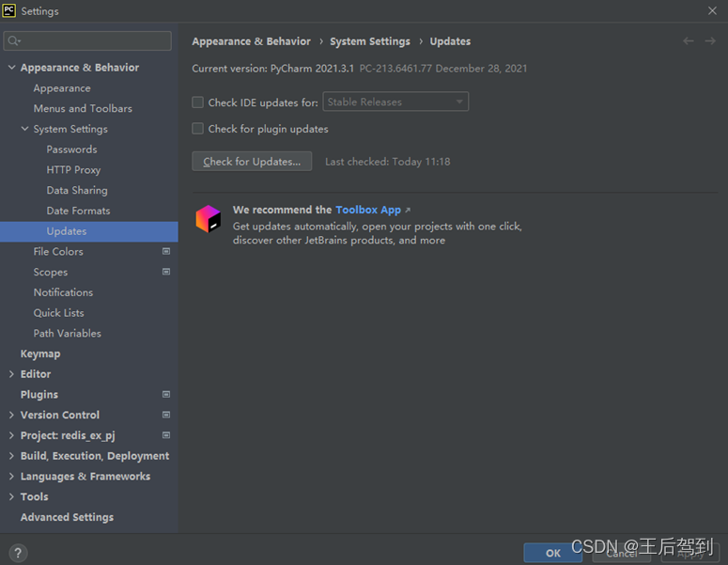Click the Toolbox App cube icon
The height and width of the screenshot is (565, 728).
pos(208,219)
